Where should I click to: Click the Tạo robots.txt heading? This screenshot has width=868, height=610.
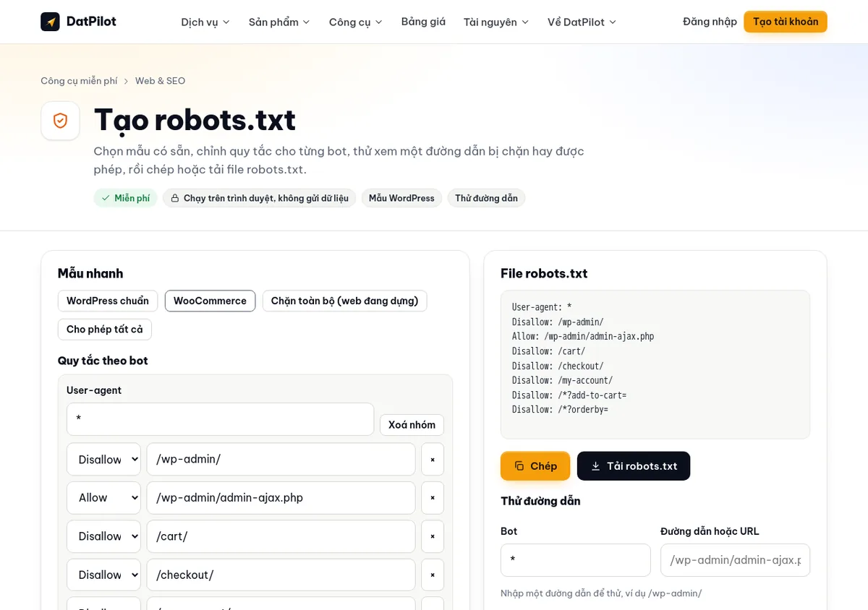tap(195, 120)
